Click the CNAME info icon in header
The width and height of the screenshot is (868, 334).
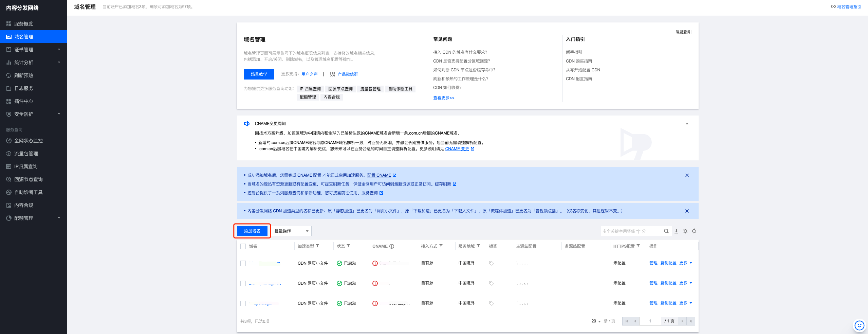(x=392, y=246)
